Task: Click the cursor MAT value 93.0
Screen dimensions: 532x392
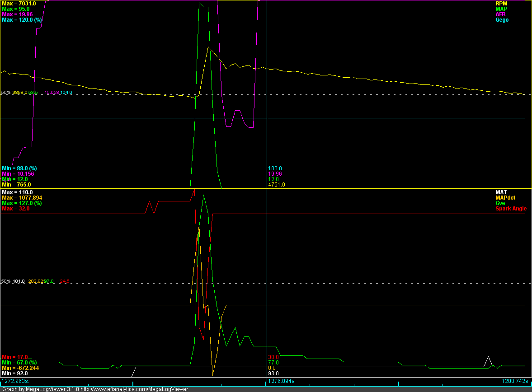Action: [x=273, y=373]
